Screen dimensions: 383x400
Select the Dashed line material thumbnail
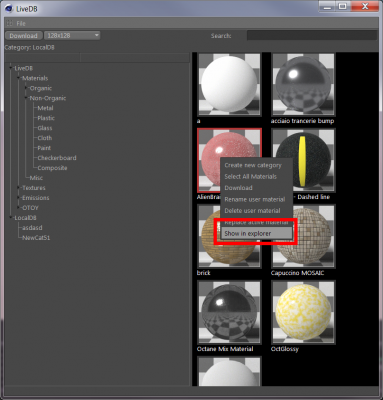303,160
